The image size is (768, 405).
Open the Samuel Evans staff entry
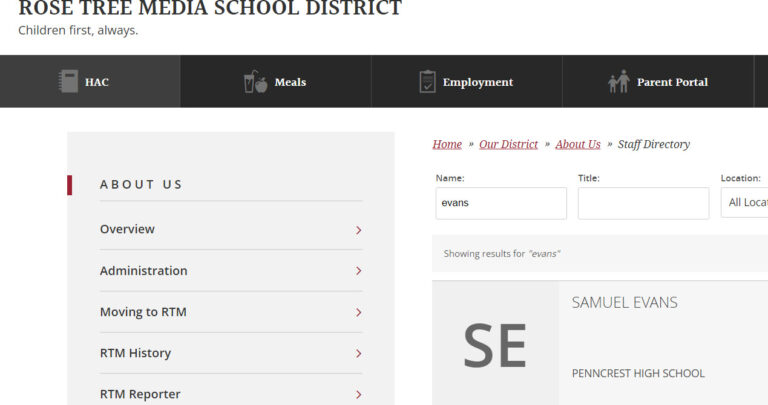(x=624, y=303)
